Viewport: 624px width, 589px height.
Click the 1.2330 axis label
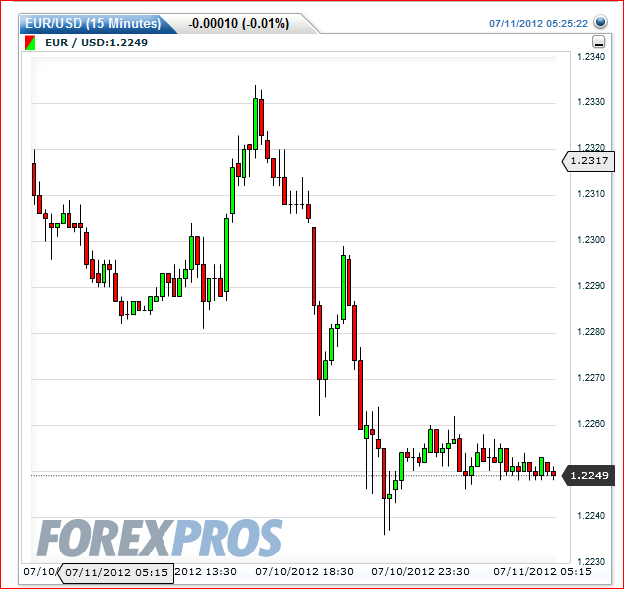tap(591, 102)
